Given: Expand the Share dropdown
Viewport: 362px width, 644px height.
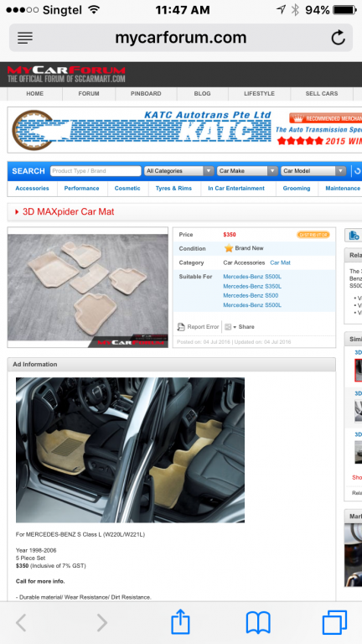Looking at the screenshot, I should [240, 327].
